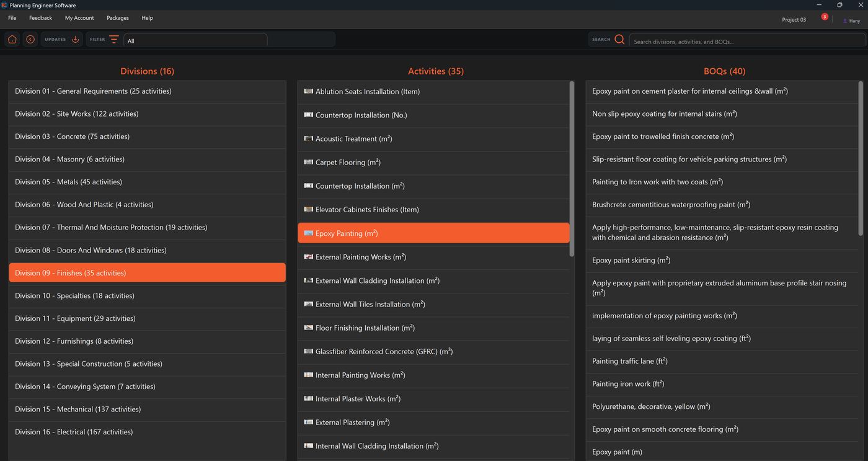Open the File menu
Screen dimensions: 868x461
[12, 18]
